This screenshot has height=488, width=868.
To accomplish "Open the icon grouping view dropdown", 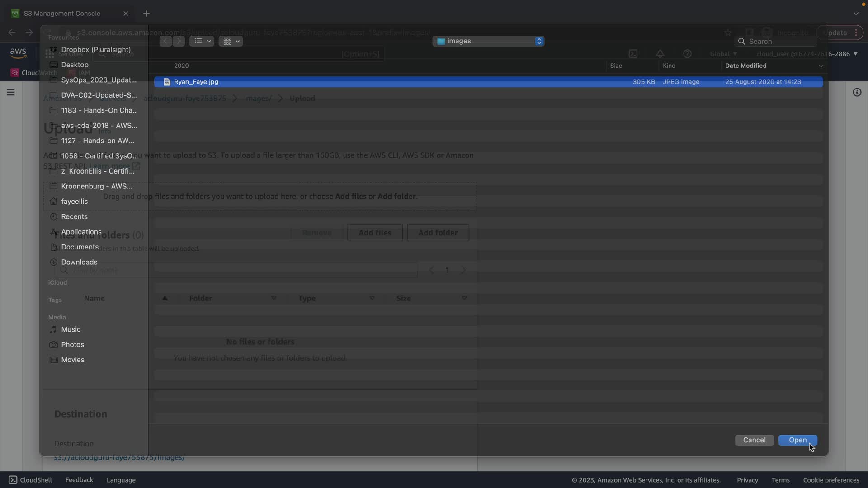I will 231,41.
